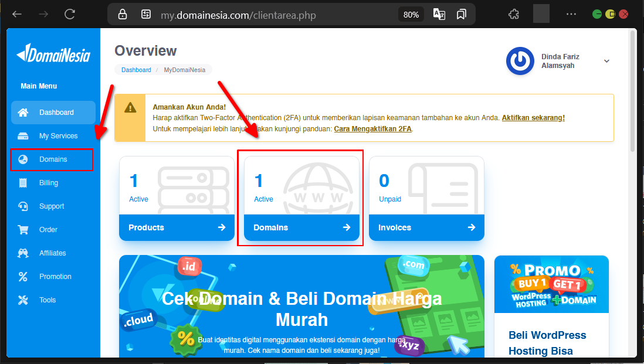Click the bookmarks icon in the address bar
The width and height of the screenshot is (644, 364).
[x=461, y=15]
